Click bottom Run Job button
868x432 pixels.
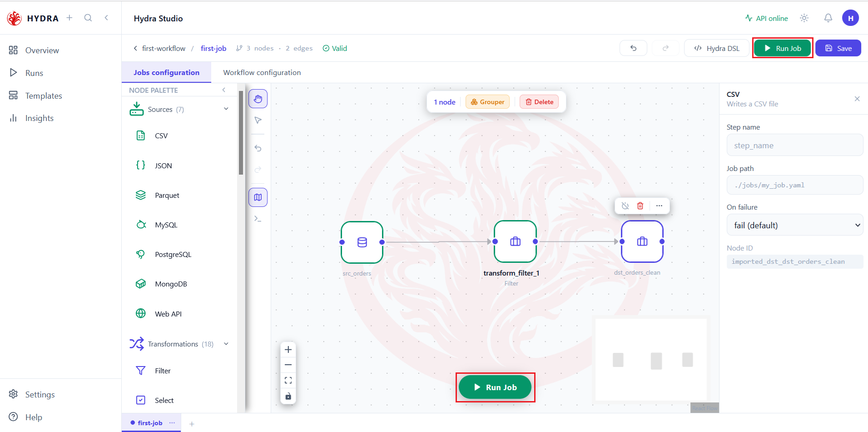tap(495, 387)
